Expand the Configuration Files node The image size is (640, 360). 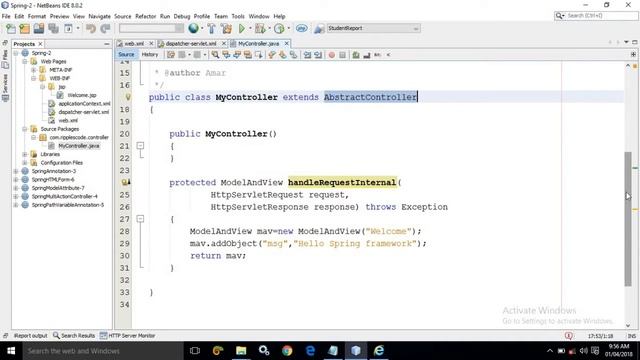tap(25, 162)
